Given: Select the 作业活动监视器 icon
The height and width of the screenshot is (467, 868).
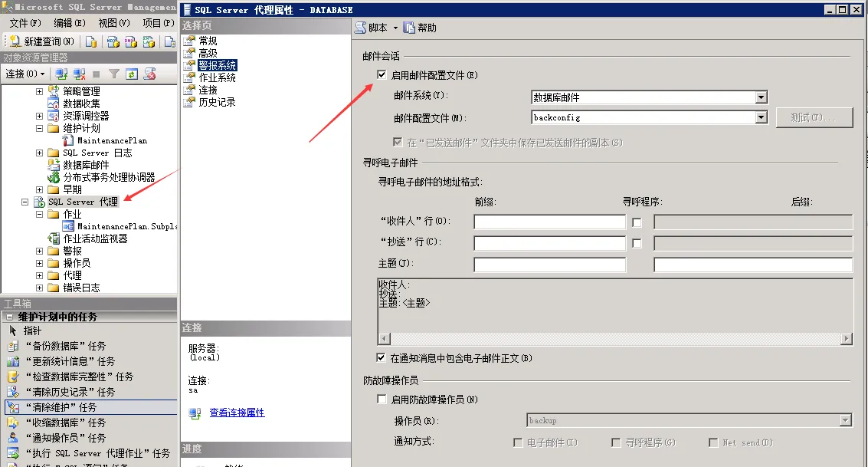Looking at the screenshot, I should point(54,238).
